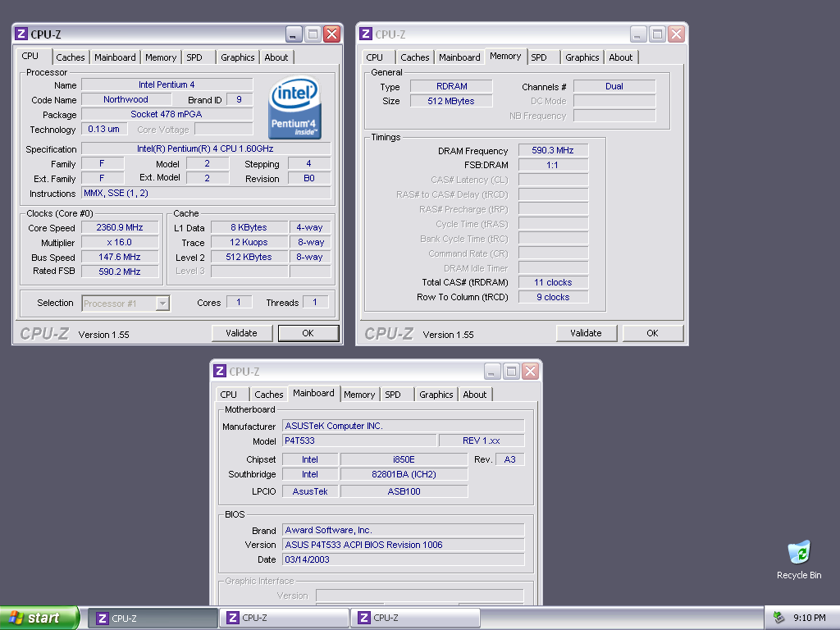Open Caches tab in Memory window

pos(414,57)
